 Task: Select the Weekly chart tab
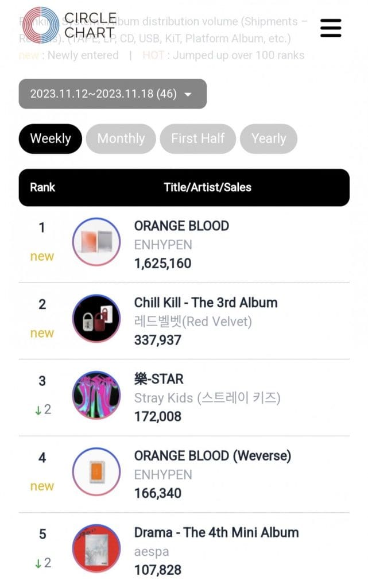(50, 138)
